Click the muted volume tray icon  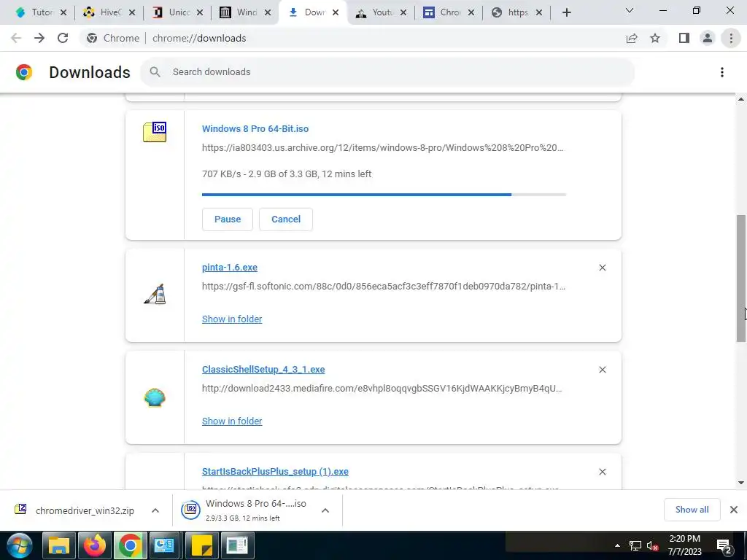click(x=652, y=545)
